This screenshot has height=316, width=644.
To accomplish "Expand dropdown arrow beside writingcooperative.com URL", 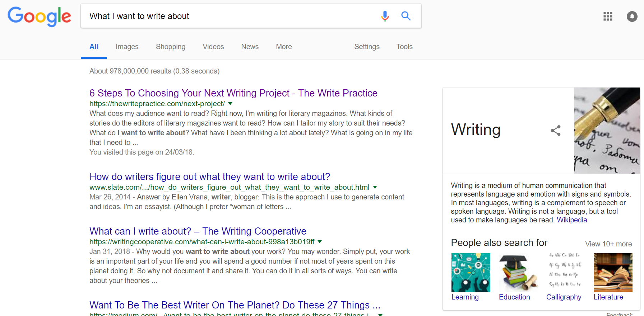I will [x=320, y=242].
